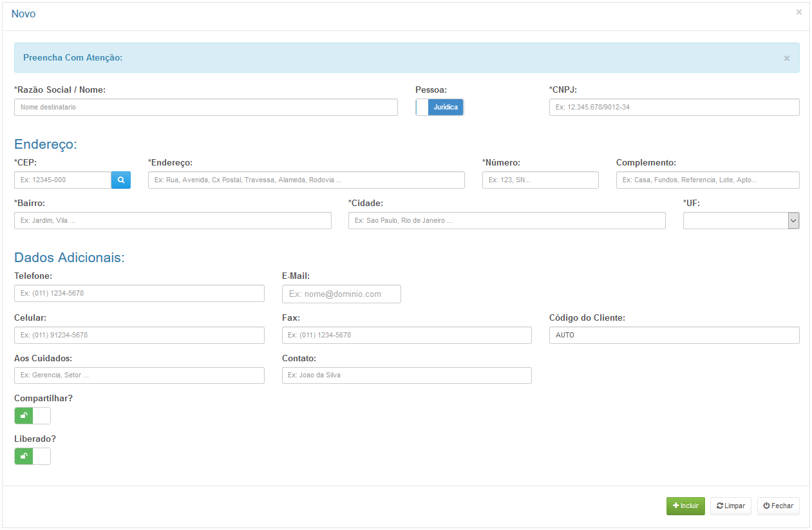Click the Fechar button

[x=778, y=506]
